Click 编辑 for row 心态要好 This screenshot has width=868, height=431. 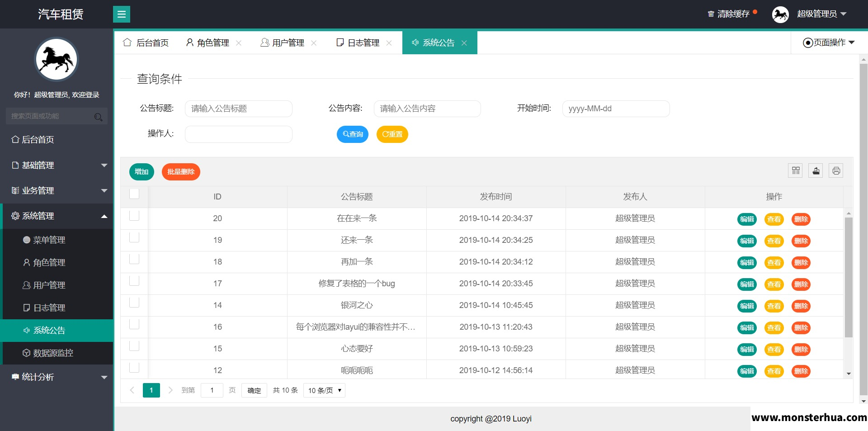click(x=747, y=350)
